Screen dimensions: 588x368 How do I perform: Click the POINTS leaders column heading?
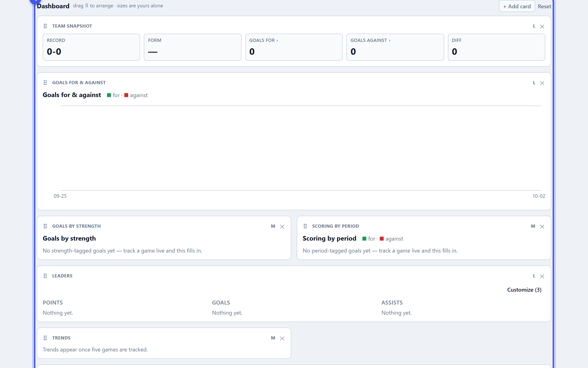click(x=53, y=302)
